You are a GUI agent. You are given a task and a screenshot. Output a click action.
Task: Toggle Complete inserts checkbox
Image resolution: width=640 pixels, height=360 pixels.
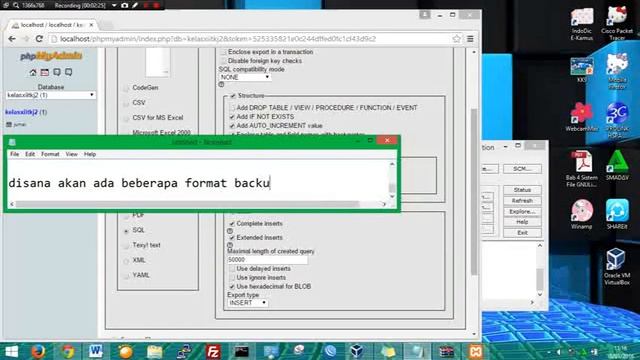232,224
